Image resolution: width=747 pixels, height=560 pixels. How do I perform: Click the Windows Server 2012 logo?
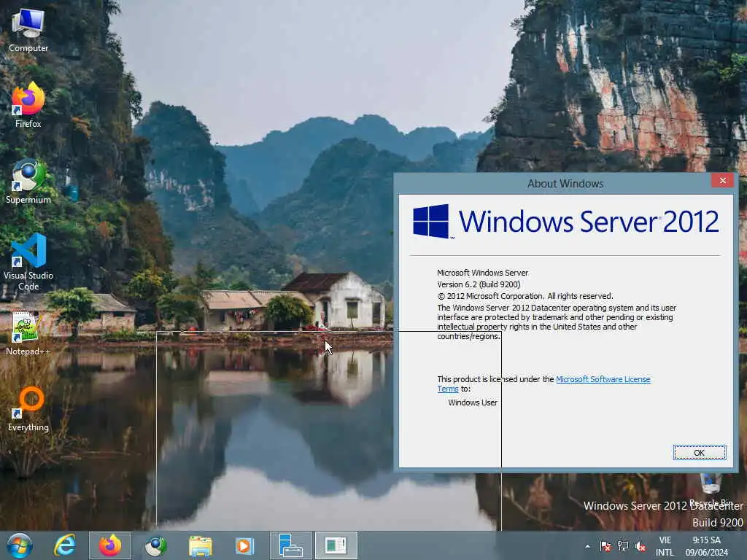(x=565, y=222)
